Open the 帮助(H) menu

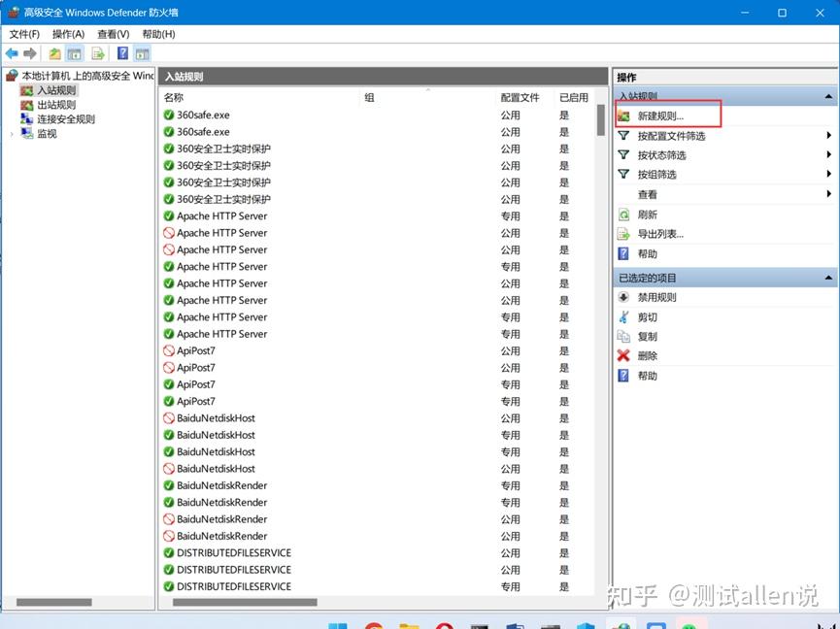pyautogui.click(x=158, y=34)
